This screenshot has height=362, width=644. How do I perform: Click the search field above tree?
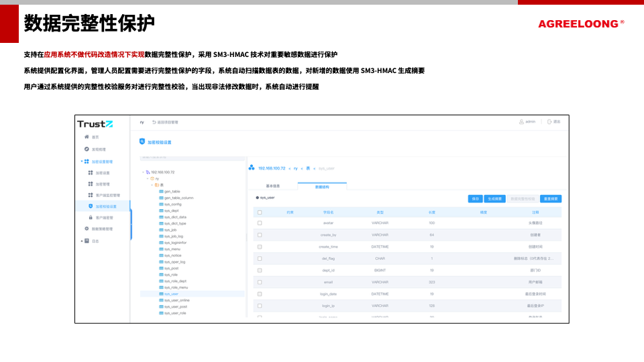click(x=193, y=157)
